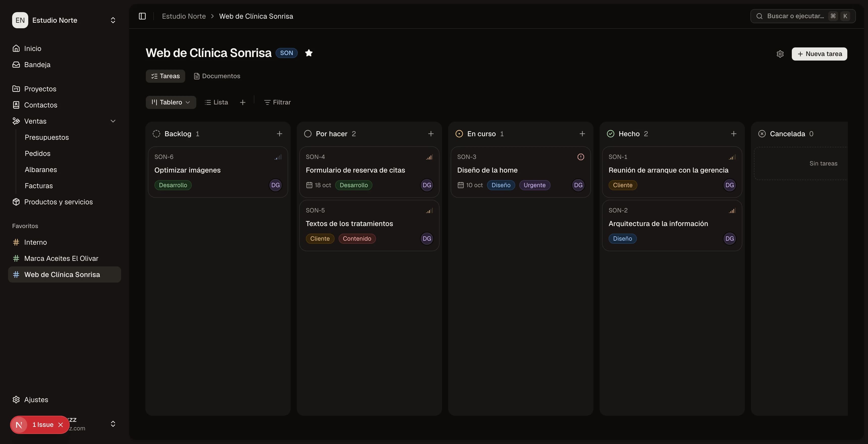Click the Hecho check status icon

[x=610, y=134]
